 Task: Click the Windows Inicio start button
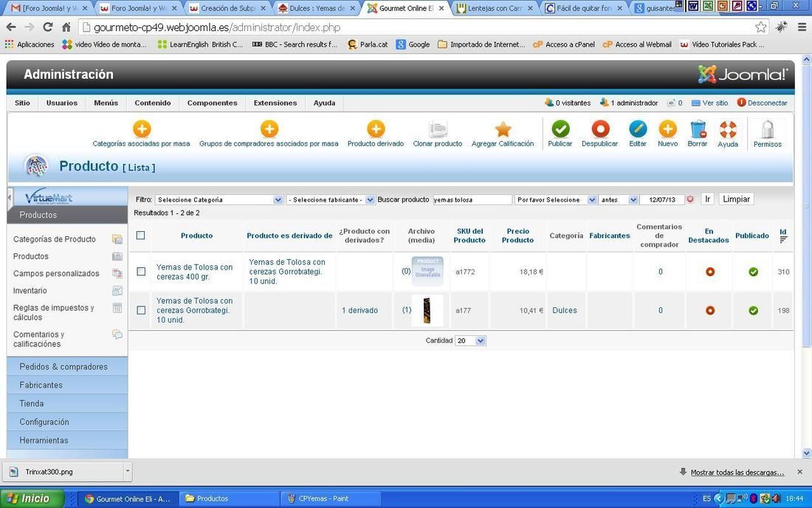[32, 498]
